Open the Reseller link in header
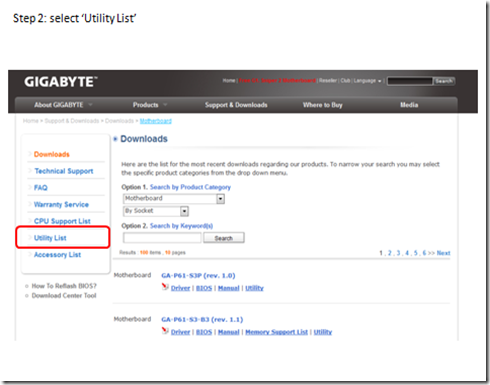 (x=328, y=81)
